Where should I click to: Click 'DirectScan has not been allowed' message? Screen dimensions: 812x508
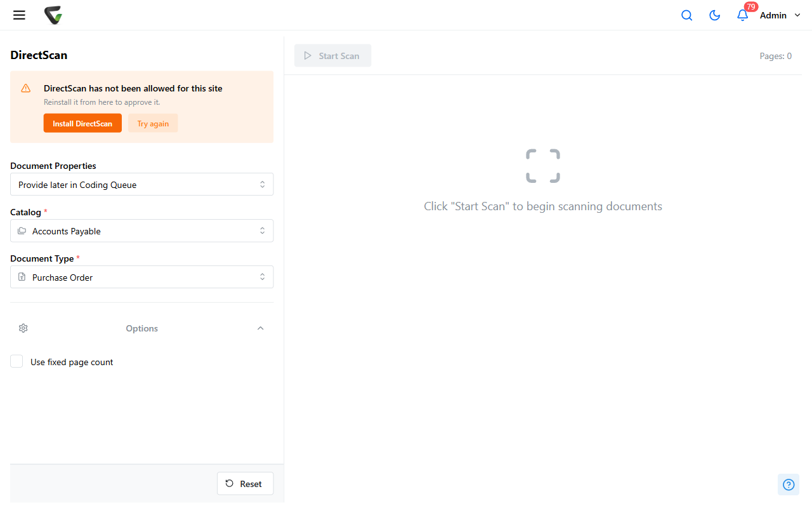click(133, 88)
